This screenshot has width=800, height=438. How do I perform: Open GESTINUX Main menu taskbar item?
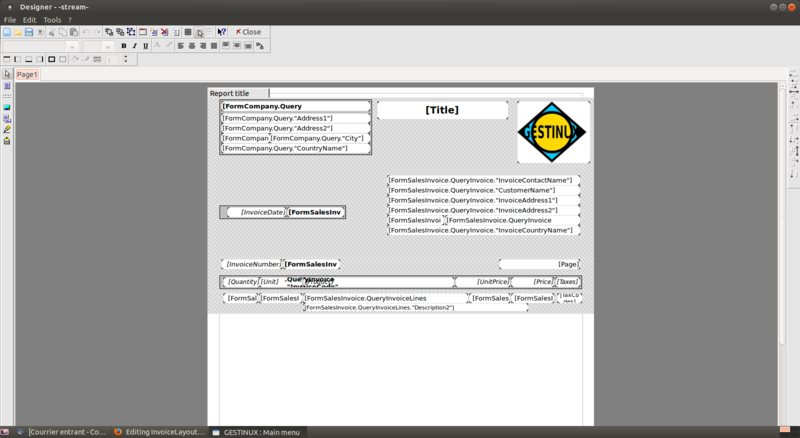tap(257, 432)
